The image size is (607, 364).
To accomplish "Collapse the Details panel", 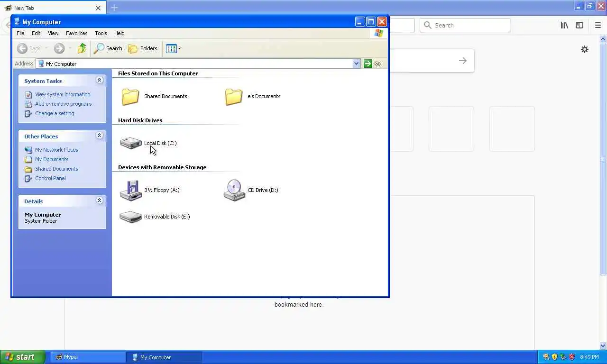I will point(99,200).
